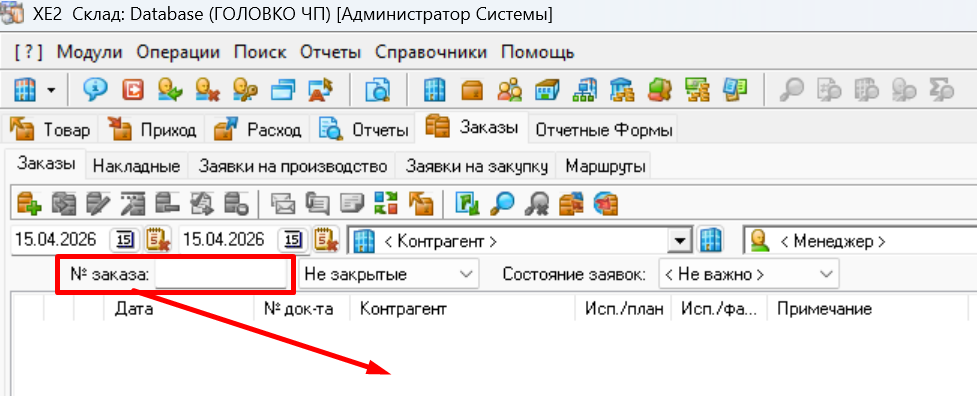This screenshot has height=396, width=977.
Task: Click the green and red gear-shaped icon
Action: 659,90
